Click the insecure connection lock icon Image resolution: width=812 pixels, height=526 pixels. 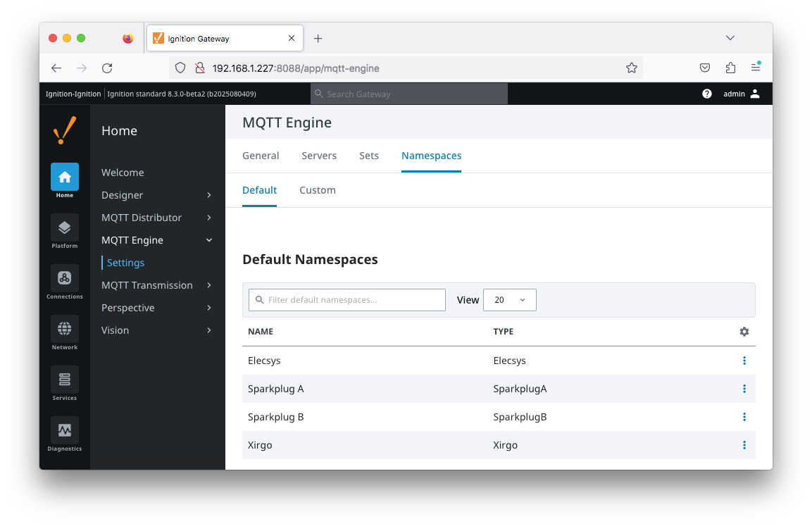point(200,68)
